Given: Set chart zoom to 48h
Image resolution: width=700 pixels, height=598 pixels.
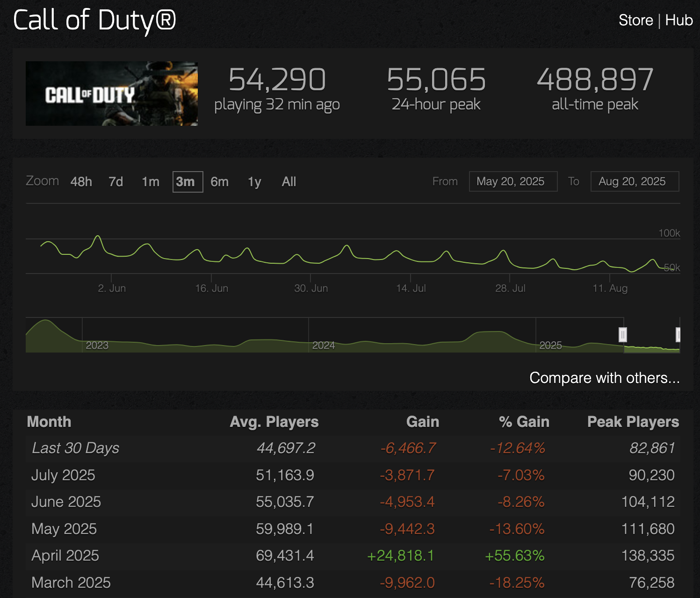Looking at the screenshot, I should 81,182.
